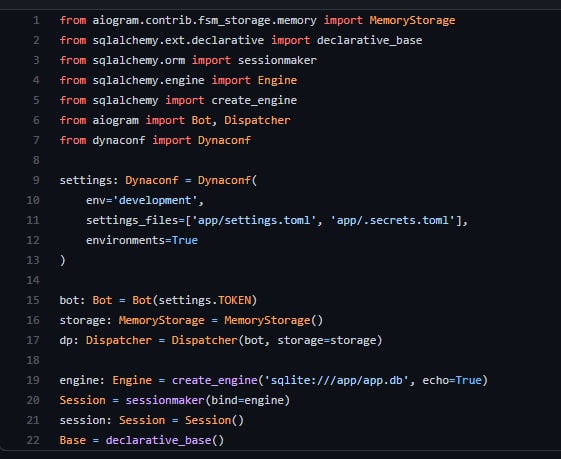561x459 pixels.
Task: Click the create_engine call on line 19
Action: tap(215, 380)
